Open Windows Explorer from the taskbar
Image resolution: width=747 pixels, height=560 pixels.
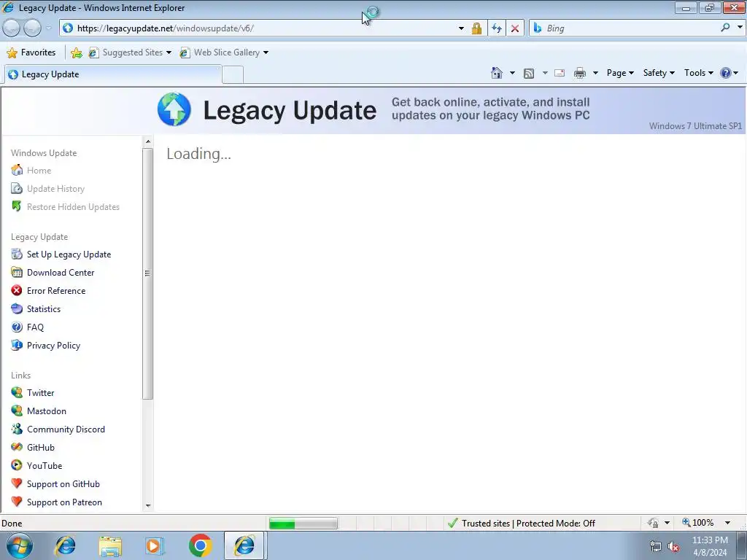(x=110, y=545)
